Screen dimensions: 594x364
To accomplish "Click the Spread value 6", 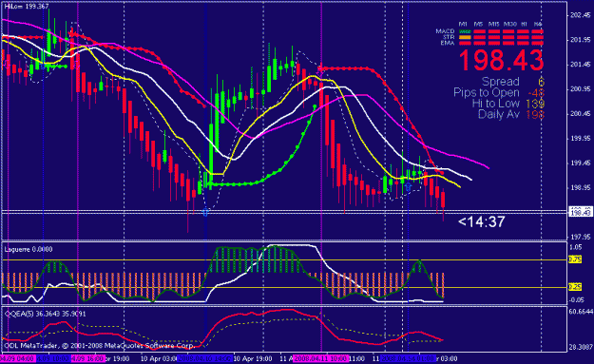I will [541, 82].
